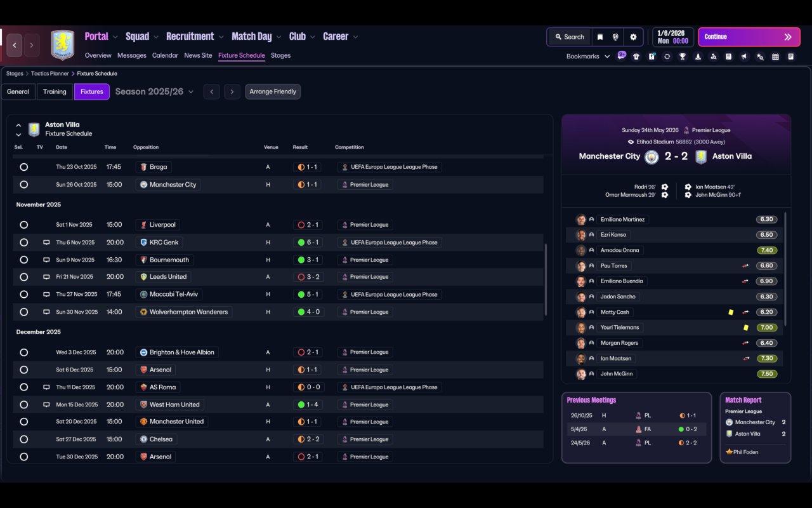The image size is (812, 508).
Task: Click the player search bookmark icon
Action: click(713, 57)
